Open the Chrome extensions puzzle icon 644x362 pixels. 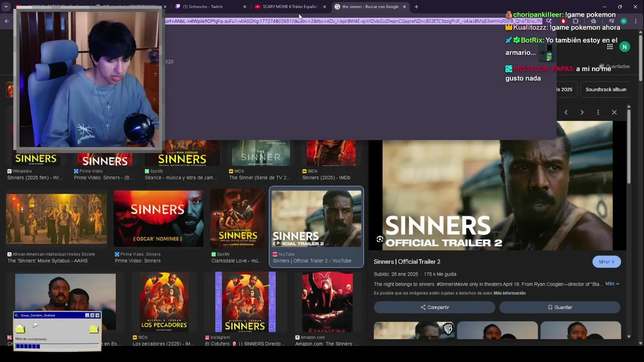click(x=576, y=21)
